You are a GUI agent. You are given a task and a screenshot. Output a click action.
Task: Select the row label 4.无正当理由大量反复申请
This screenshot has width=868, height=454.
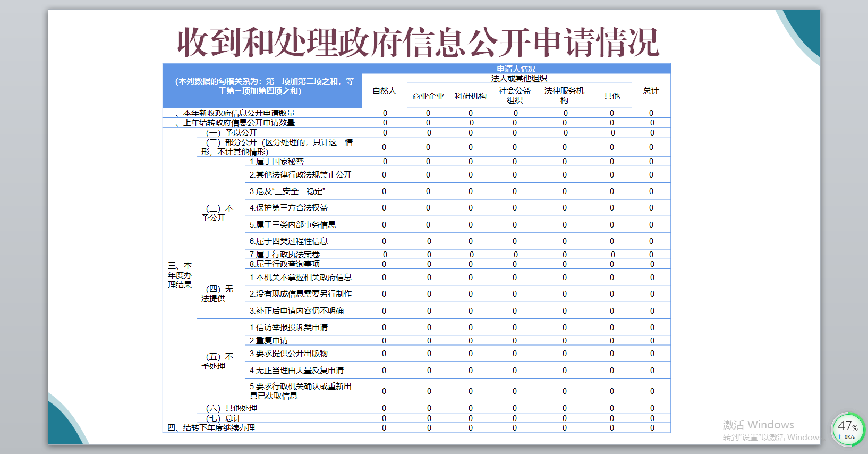pos(296,371)
